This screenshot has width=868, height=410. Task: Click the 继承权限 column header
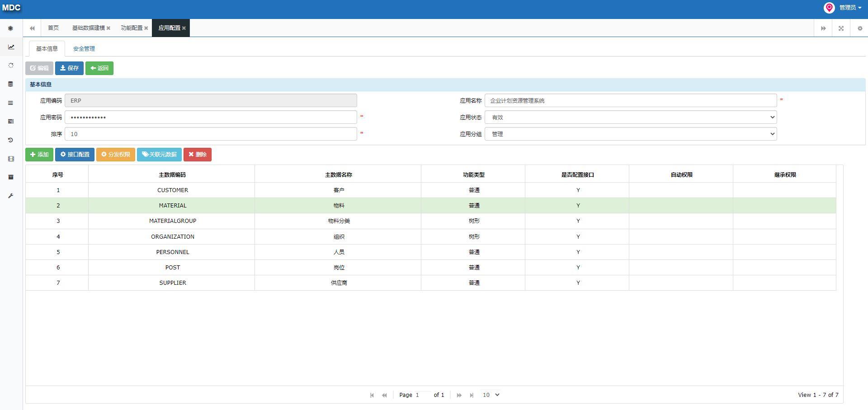coord(785,174)
